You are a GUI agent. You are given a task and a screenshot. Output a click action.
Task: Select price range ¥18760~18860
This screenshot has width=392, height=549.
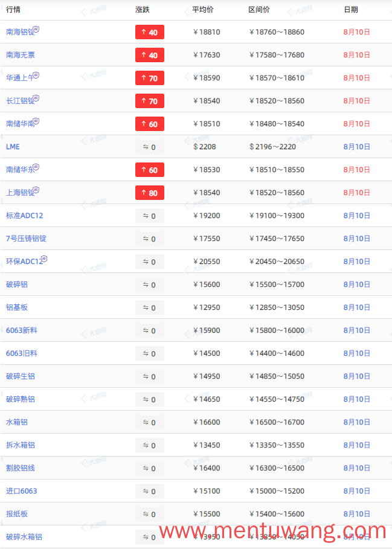(x=277, y=32)
